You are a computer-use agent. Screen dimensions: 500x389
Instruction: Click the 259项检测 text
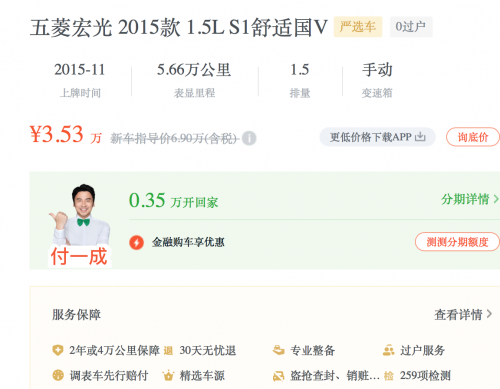[x=425, y=376]
